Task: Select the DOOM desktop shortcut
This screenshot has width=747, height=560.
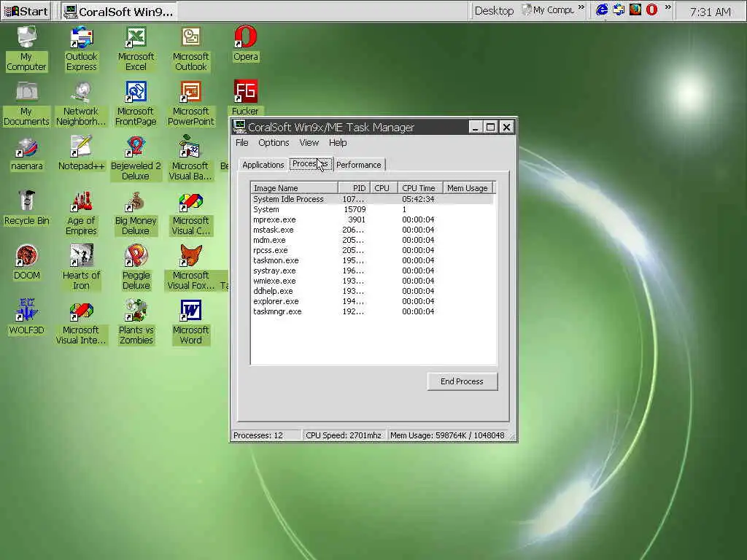Action: click(x=27, y=262)
